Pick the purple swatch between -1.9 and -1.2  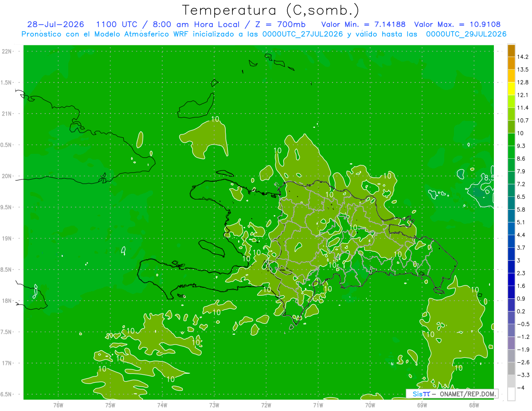pyautogui.click(x=511, y=343)
